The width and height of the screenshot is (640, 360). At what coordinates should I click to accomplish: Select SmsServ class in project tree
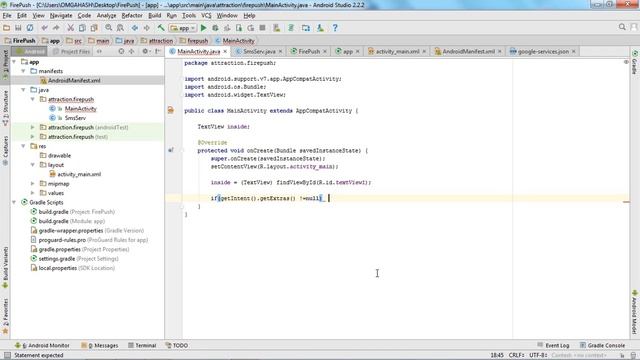pos(75,118)
